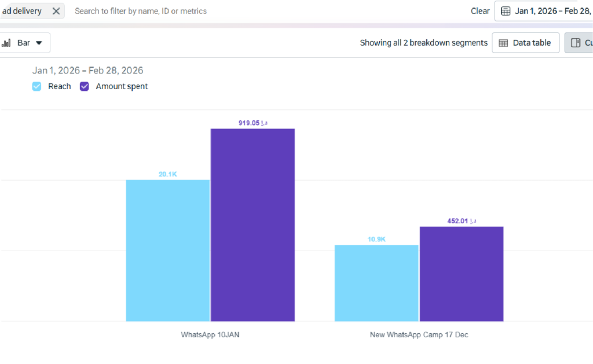Click the calendar icon in date picker

point(506,11)
